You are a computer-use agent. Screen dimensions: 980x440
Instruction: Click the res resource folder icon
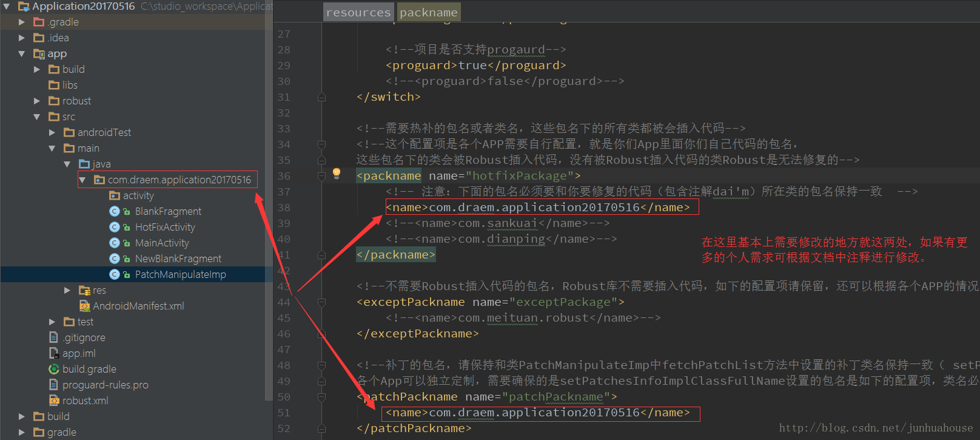click(84, 290)
